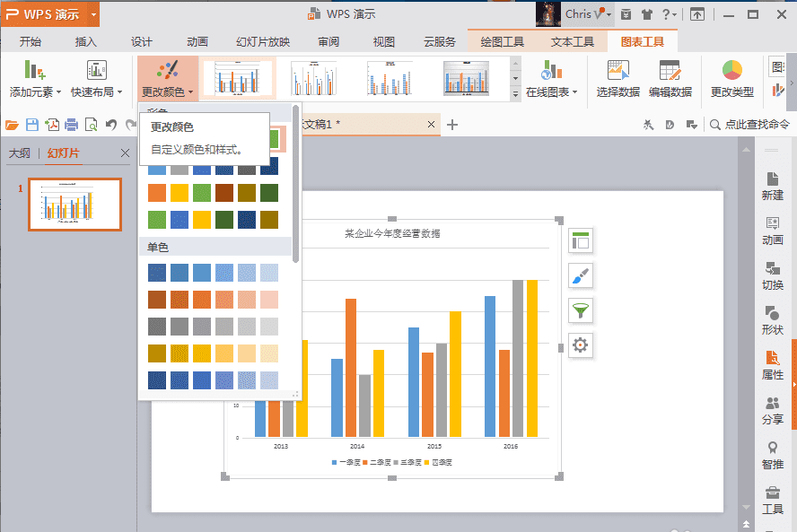Switch to the 开始 tab
Screen dimensions: 797x532
click(x=31, y=41)
